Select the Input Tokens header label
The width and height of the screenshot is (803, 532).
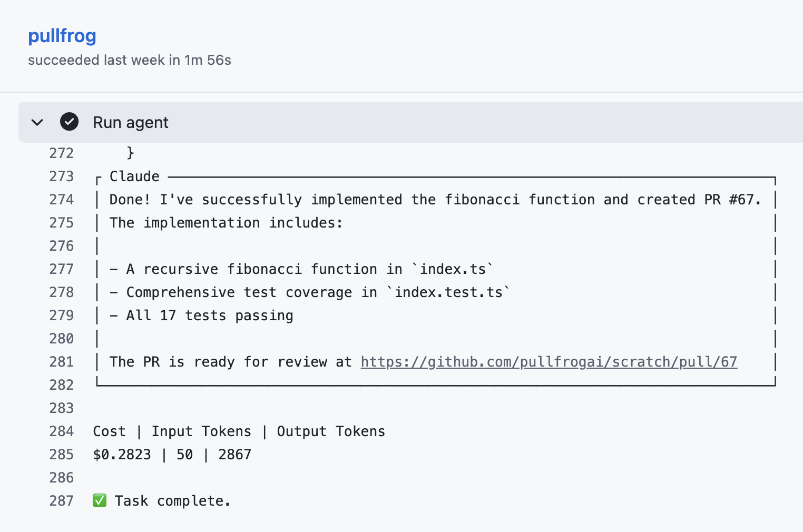[x=201, y=431]
